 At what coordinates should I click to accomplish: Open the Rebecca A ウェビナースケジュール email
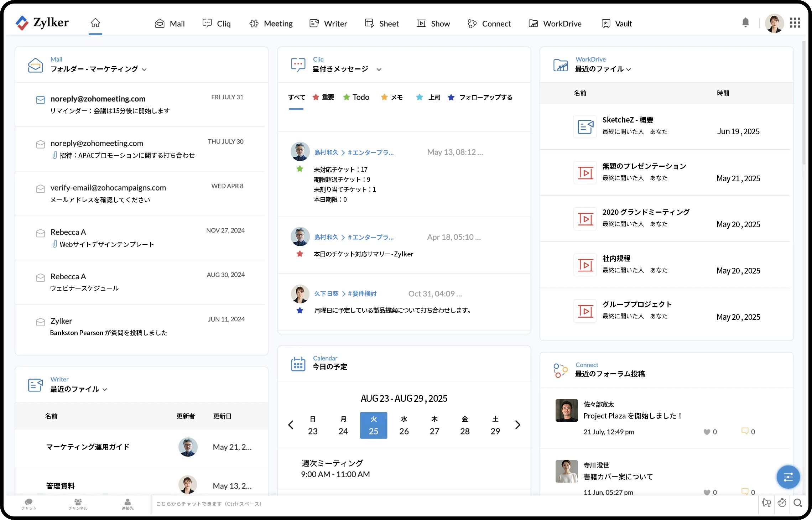pos(140,282)
